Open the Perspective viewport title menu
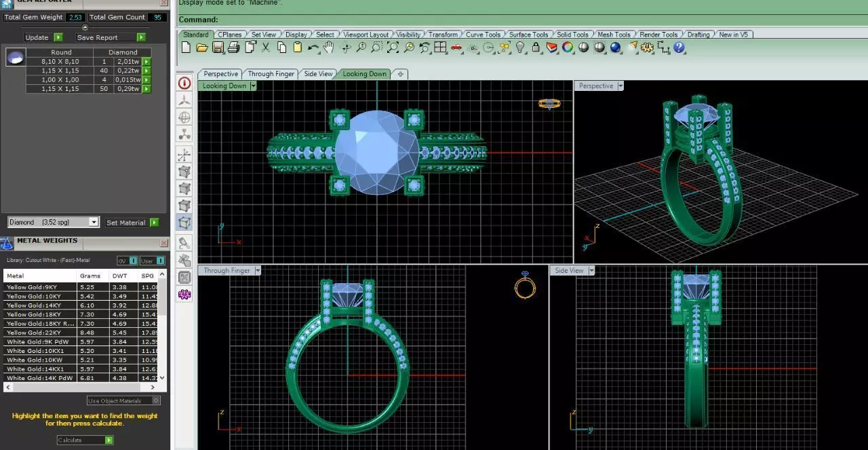Viewport: 868px width, 450px height. pos(620,86)
